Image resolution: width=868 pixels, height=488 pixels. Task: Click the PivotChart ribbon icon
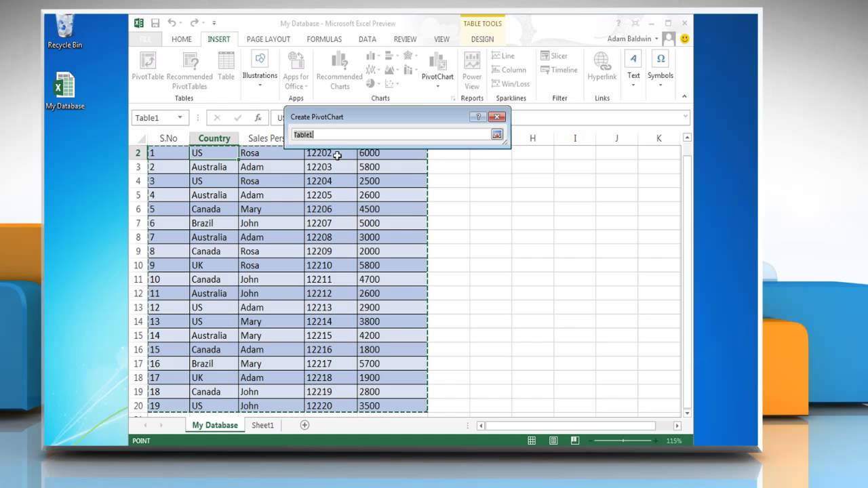[437, 61]
